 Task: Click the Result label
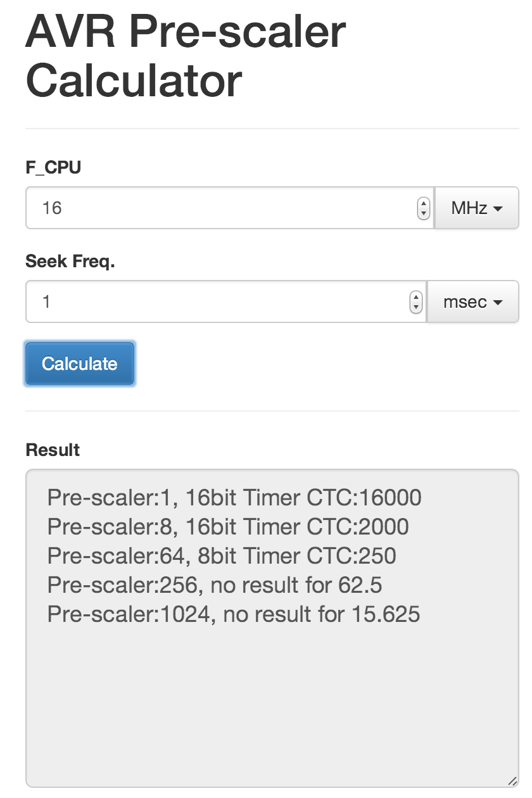click(53, 450)
